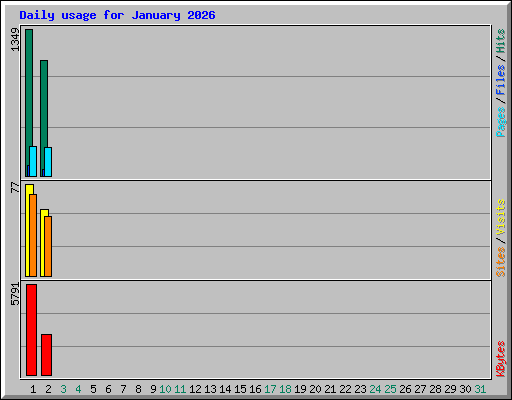Click day label 9 on x-axis
This screenshot has height=400, width=512.
(x=153, y=389)
